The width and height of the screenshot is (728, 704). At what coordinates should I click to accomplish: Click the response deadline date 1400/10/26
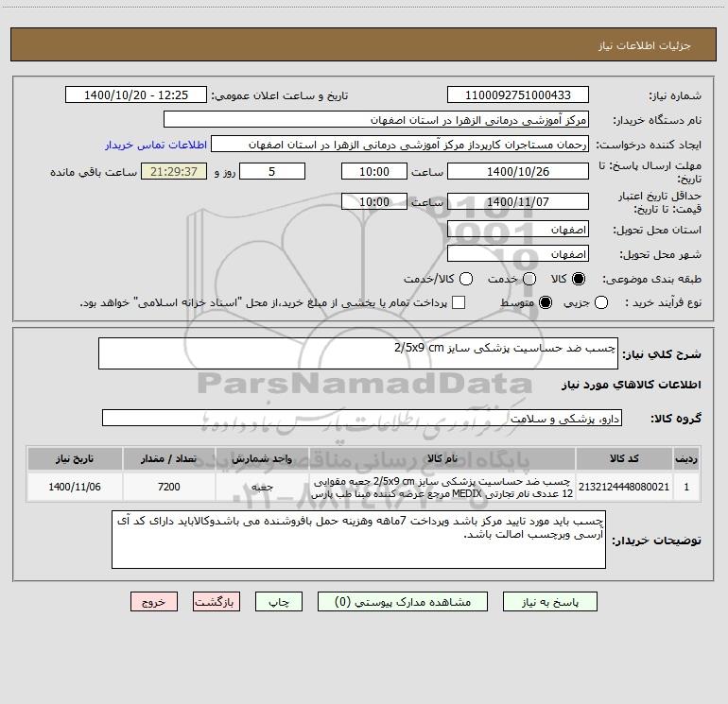point(518,172)
